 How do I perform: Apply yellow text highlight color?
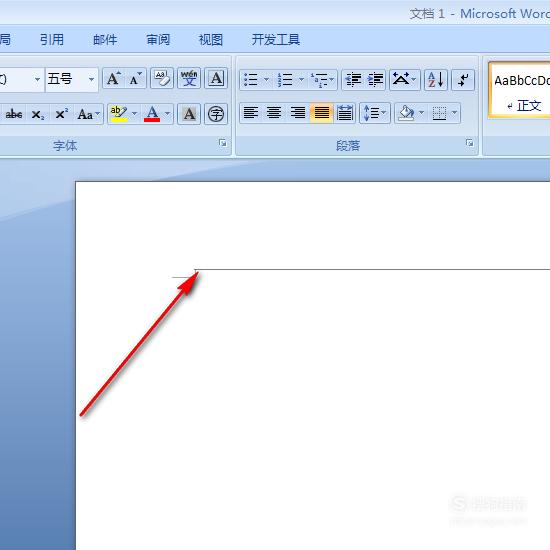pyautogui.click(x=119, y=114)
